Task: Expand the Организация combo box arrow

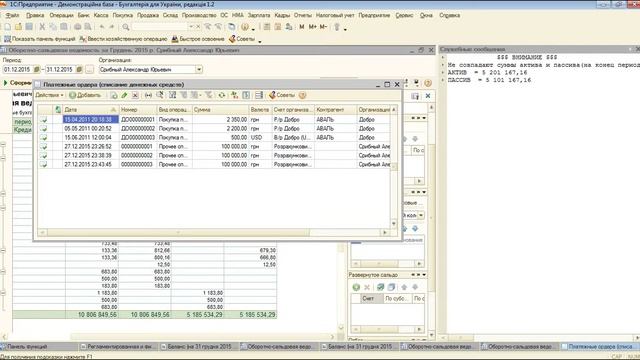Action: click(199, 69)
